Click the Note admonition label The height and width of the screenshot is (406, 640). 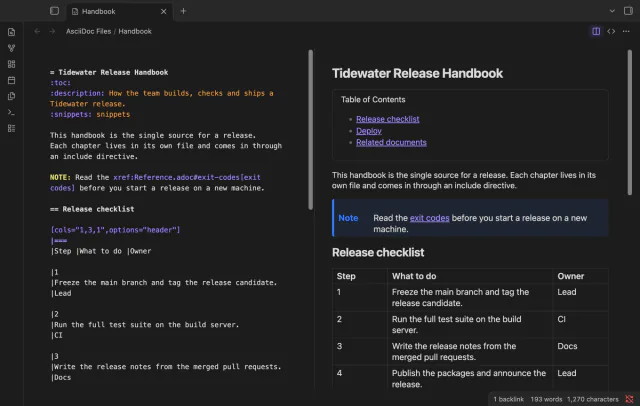tap(348, 218)
